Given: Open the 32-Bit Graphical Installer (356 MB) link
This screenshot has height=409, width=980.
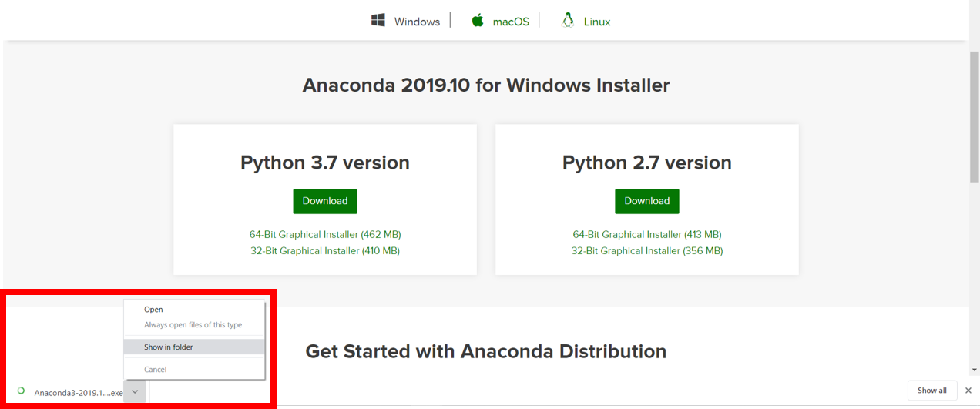Looking at the screenshot, I should [647, 250].
